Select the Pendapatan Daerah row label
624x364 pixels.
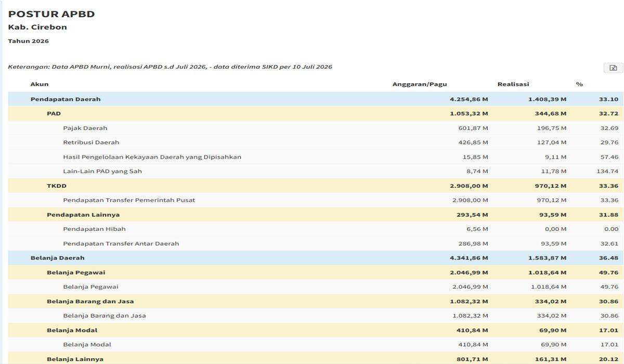coord(66,99)
